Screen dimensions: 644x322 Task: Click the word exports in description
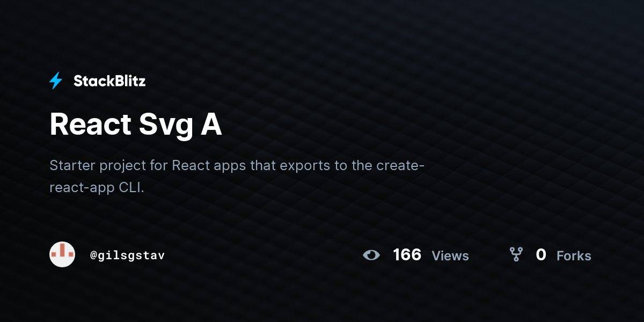click(x=306, y=166)
